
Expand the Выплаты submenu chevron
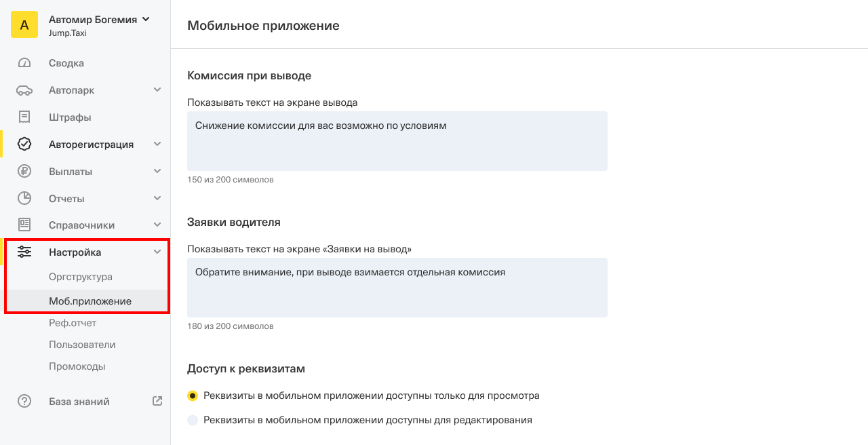(157, 172)
